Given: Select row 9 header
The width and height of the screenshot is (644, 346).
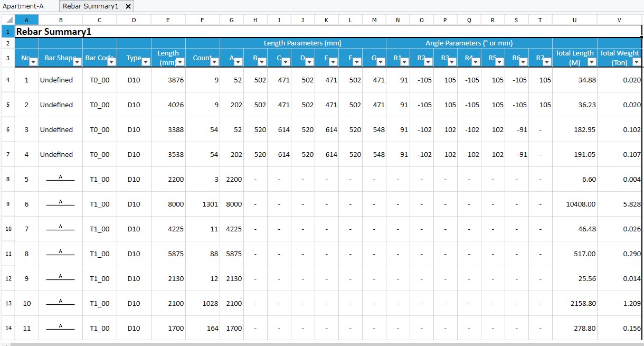Looking at the screenshot, I should [7, 204].
